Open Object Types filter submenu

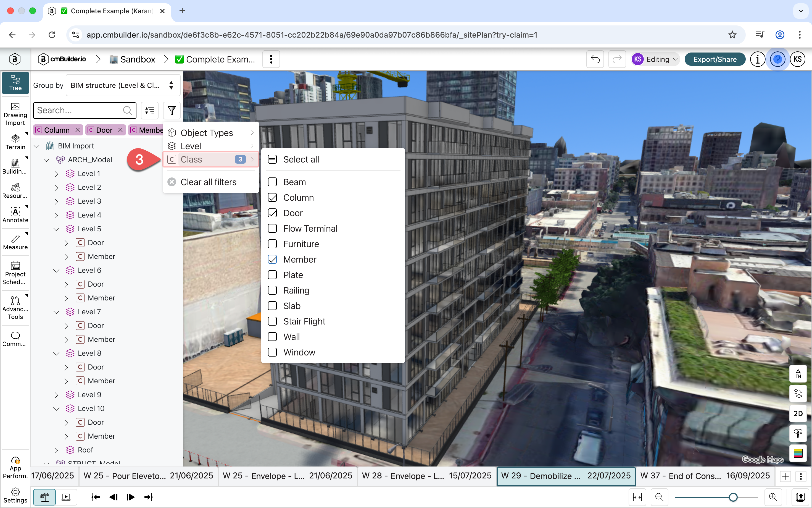[x=211, y=133]
